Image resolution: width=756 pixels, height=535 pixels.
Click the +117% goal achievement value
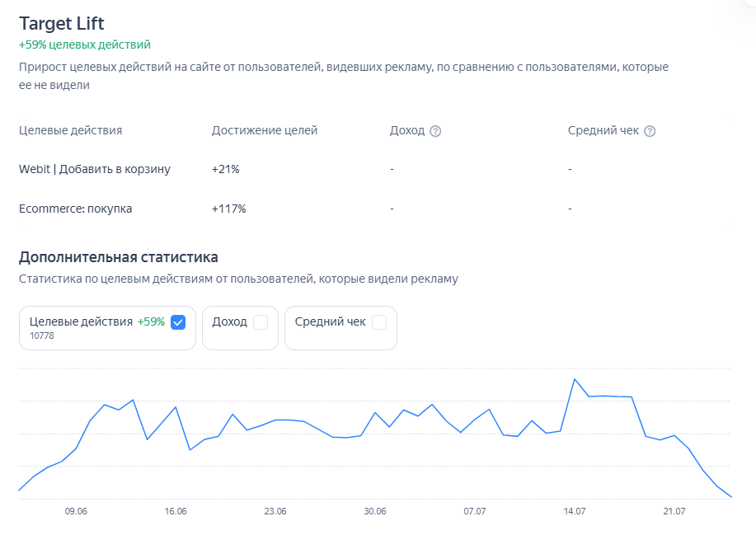point(228,209)
